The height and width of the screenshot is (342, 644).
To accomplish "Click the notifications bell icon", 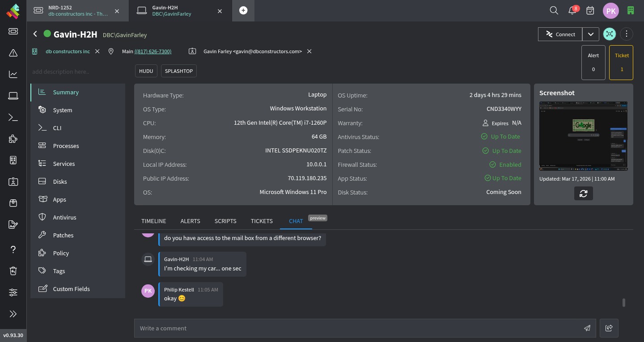I will pyautogui.click(x=572, y=11).
